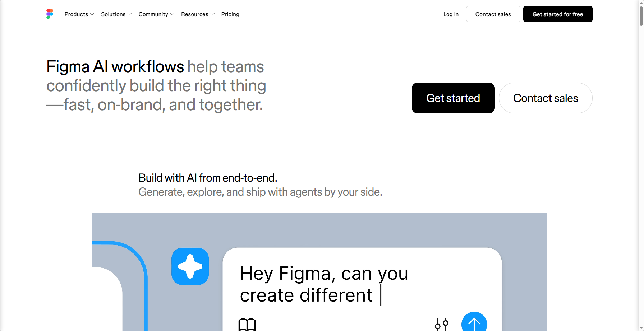Click Contact sales in the top navbar
Image resolution: width=644 pixels, height=331 pixels.
(493, 14)
